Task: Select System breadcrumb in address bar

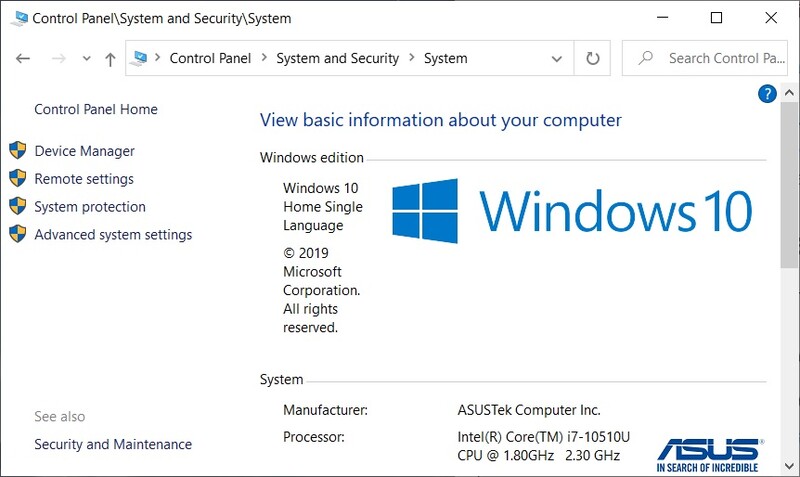Action: pos(445,58)
